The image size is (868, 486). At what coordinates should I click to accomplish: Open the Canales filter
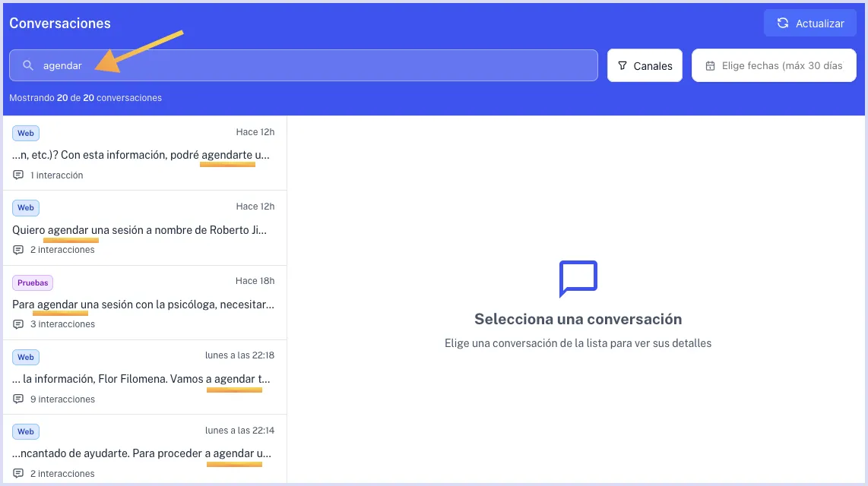tap(645, 65)
